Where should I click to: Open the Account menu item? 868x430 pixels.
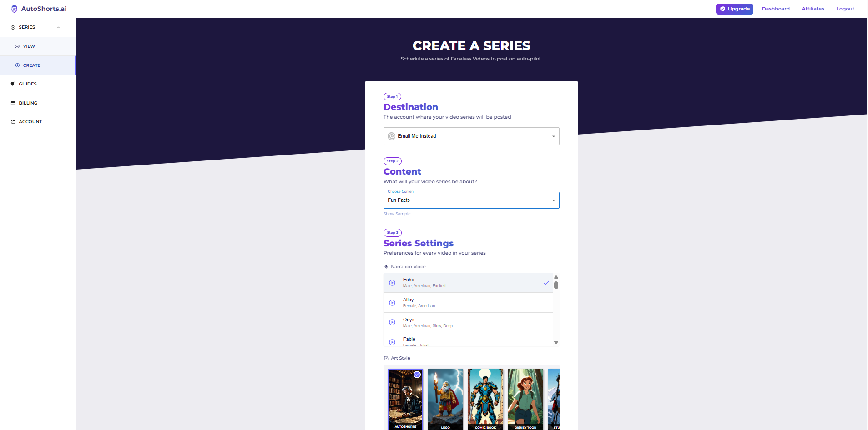(38, 122)
